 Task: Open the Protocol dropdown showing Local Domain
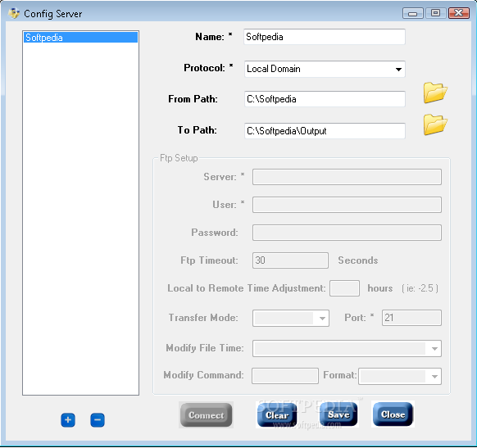(x=325, y=69)
